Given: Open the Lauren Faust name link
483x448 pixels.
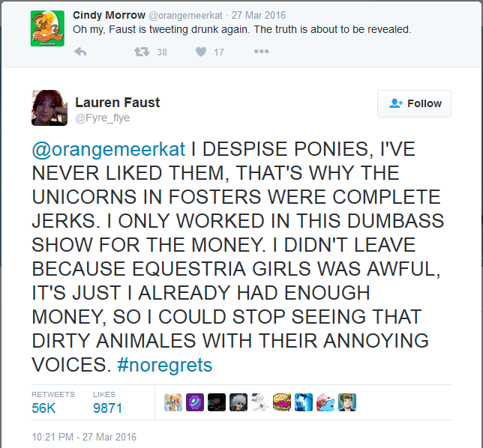Looking at the screenshot, I should (117, 103).
